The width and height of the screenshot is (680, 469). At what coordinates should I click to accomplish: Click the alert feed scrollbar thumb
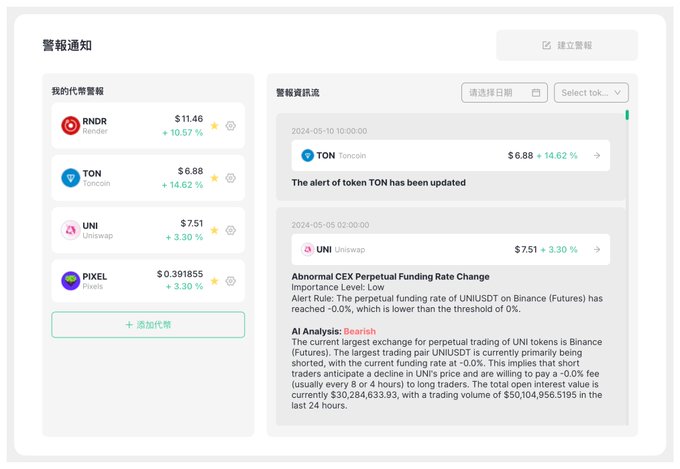click(627, 115)
